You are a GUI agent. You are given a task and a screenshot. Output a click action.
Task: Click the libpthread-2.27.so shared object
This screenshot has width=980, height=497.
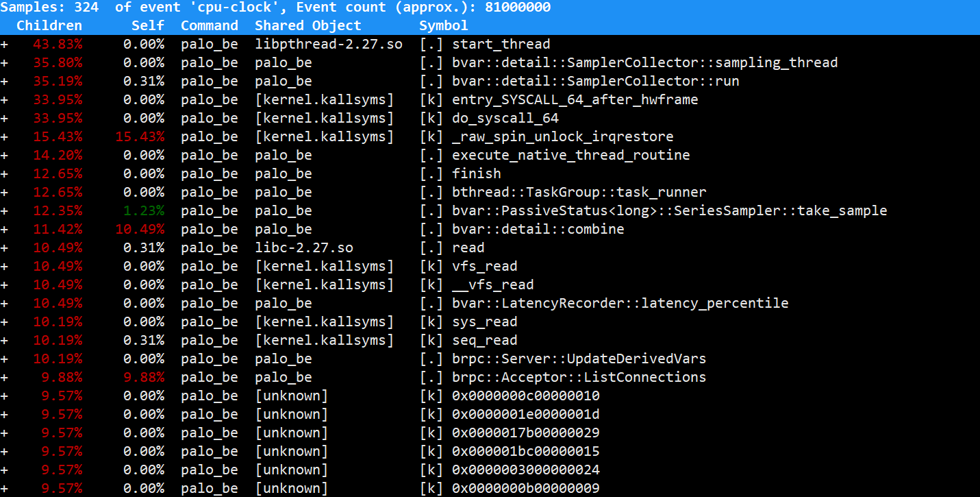click(x=328, y=44)
